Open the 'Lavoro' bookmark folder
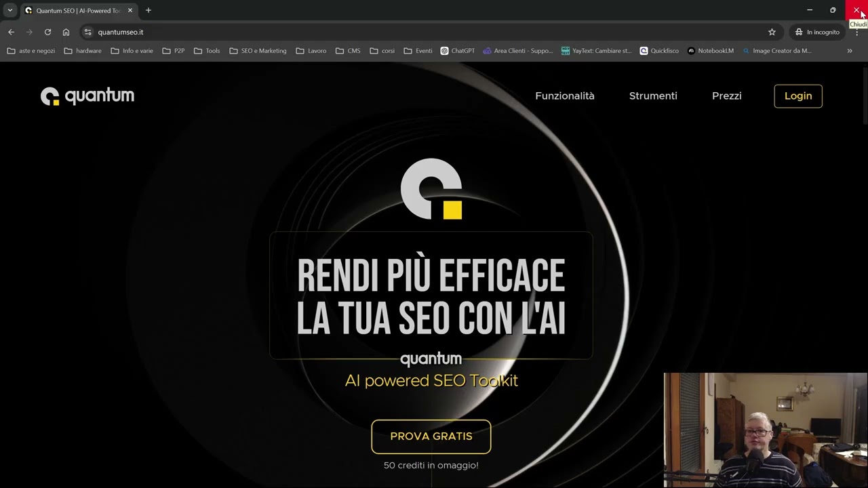Image resolution: width=868 pixels, height=488 pixels. click(311, 51)
